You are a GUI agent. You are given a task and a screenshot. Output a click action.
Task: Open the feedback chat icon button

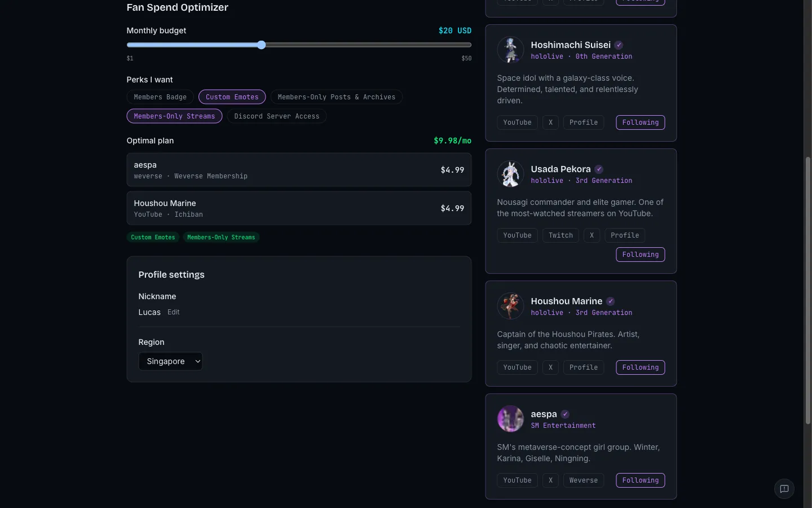(784, 489)
